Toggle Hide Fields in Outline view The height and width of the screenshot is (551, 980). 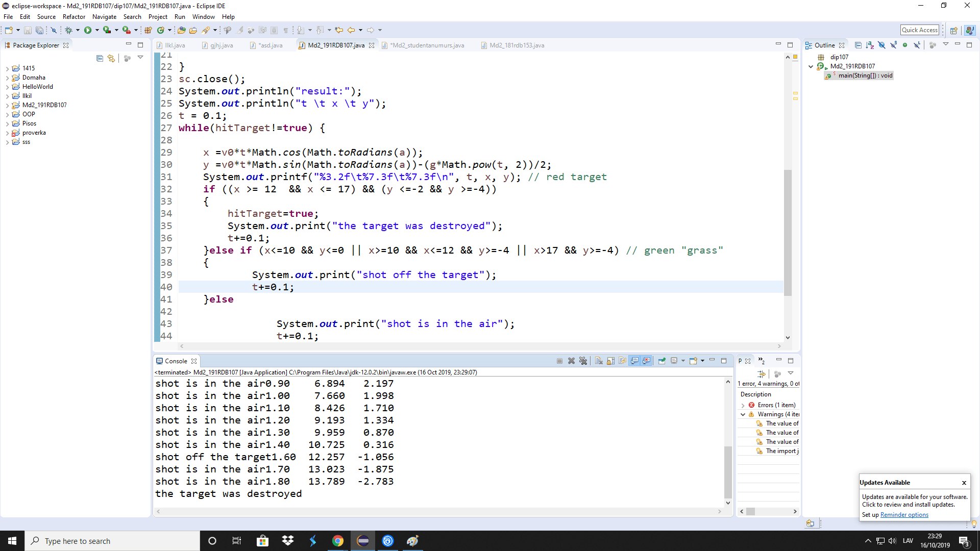[x=881, y=45]
